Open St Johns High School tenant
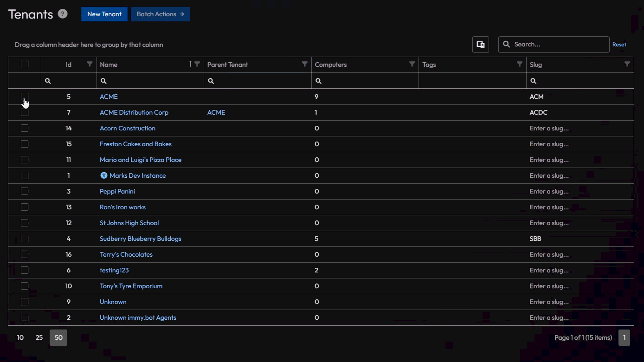This screenshot has height=362, width=644. pyautogui.click(x=129, y=223)
